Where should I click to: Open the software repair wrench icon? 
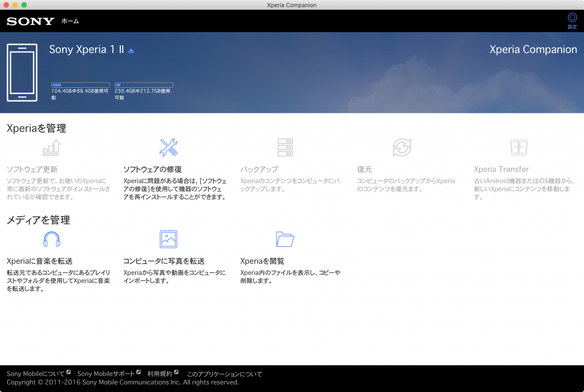pos(168,148)
